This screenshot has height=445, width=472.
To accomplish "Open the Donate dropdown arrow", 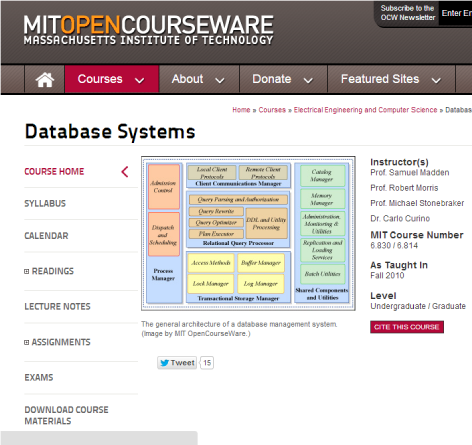I will pyautogui.click(x=308, y=80).
